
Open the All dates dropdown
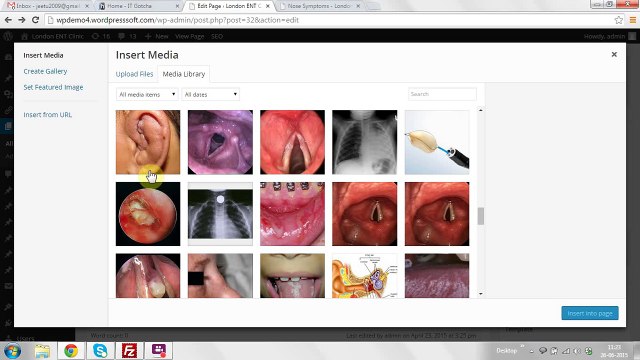[211, 94]
